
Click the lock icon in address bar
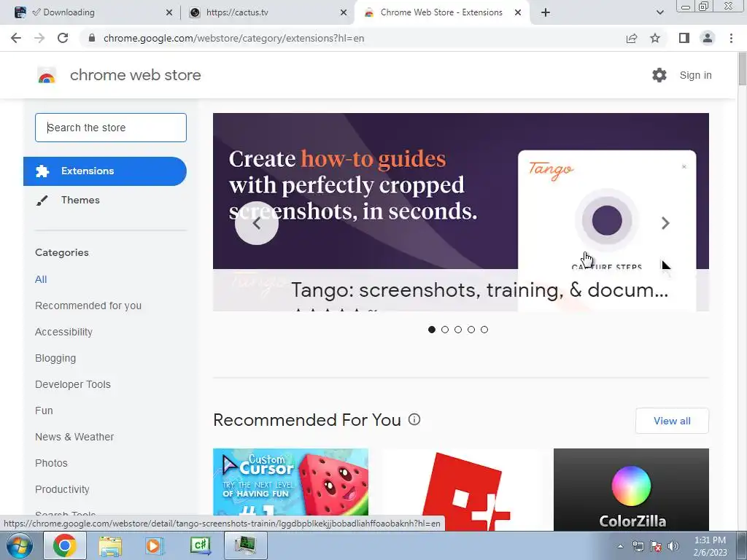[x=92, y=38]
